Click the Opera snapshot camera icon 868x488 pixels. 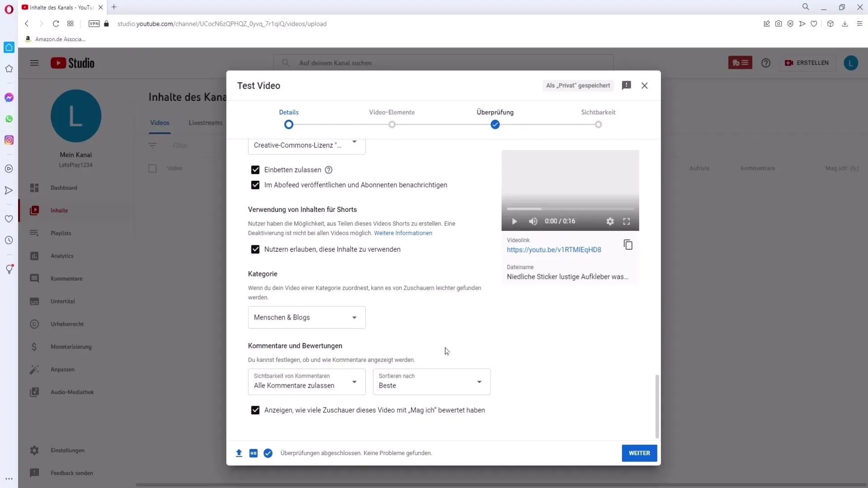tap(778, 23)
